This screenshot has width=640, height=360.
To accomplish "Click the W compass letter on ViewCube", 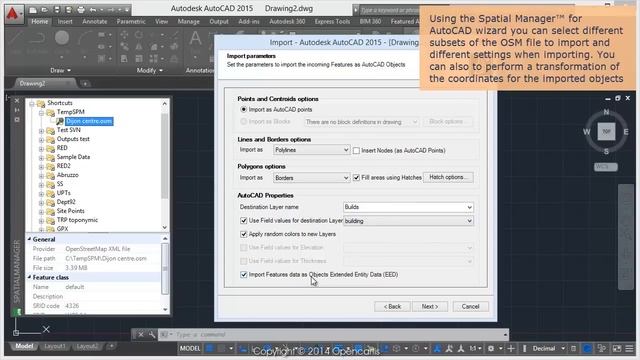I will click(587, 131).
